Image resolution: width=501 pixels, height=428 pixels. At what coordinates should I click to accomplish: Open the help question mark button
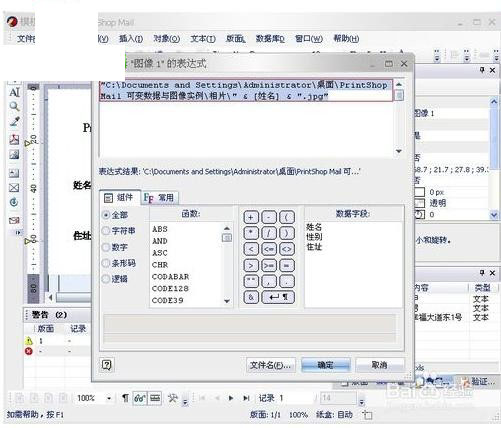(x=107, y=365)
